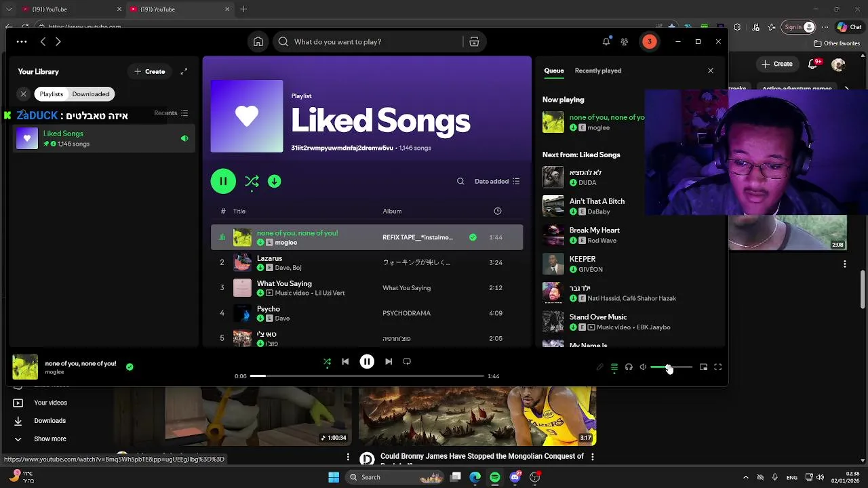Open Friend Activity icon
This screenshot has height=488, width=868.
pyautogui.click(x=625, y=42)
